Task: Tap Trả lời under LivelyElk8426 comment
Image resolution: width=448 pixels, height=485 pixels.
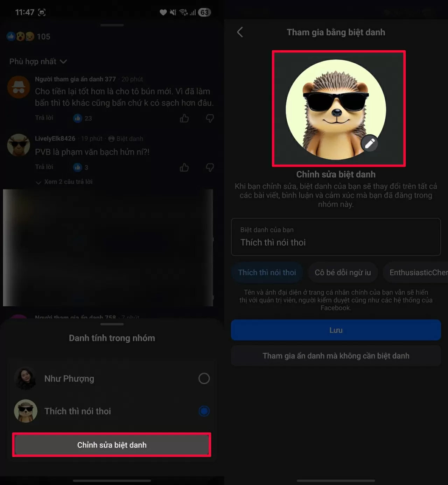Action: pyautogui.click(x=44, y=167)
